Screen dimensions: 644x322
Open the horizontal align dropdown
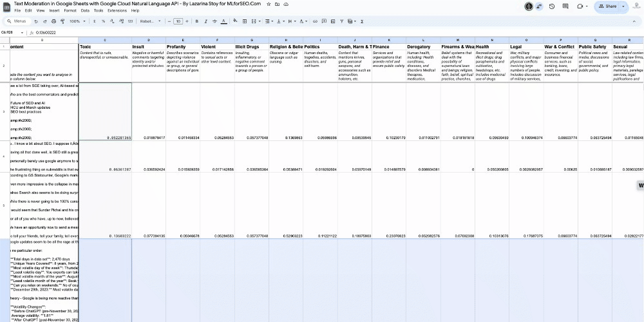point(268,21)
